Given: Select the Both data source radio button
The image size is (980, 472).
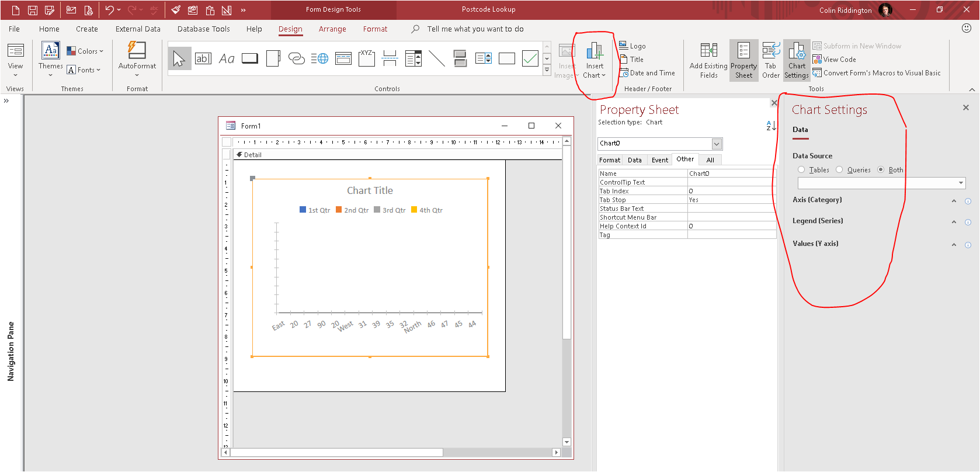Looking at the screenshot, I should pyautogui.click(x=881, y=169).
